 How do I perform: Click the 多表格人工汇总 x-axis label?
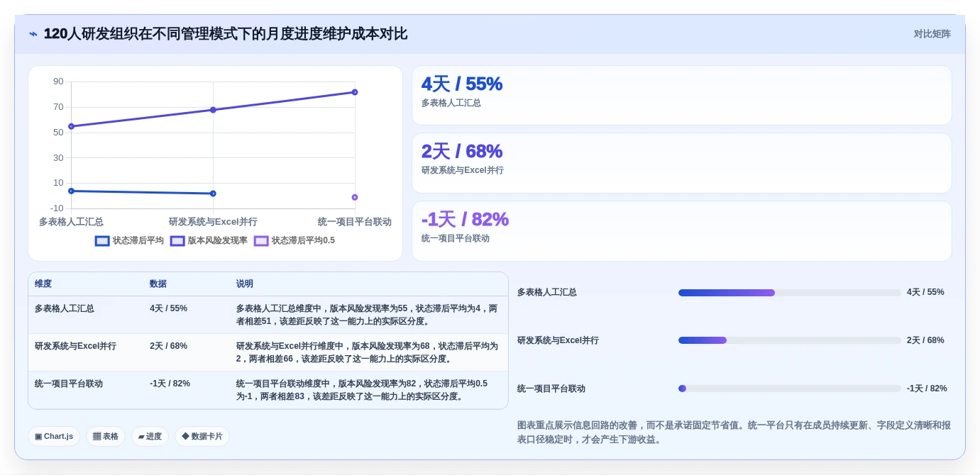[x=71, y=222]
